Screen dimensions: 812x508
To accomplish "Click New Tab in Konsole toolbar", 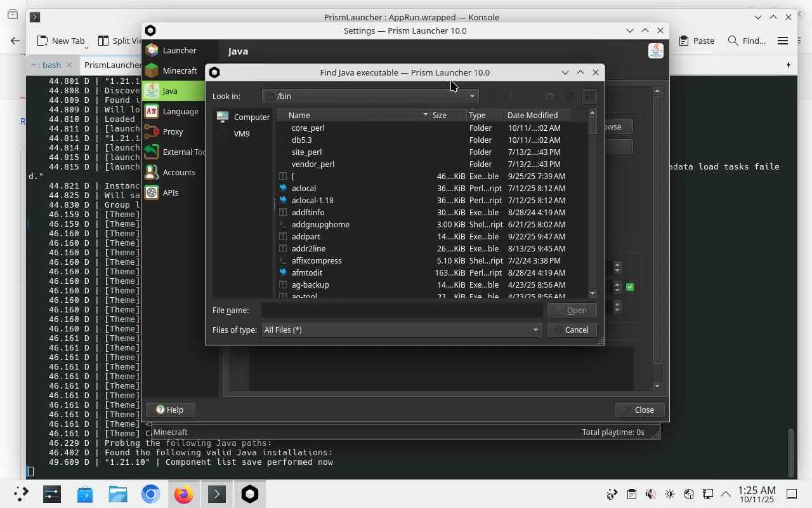I will [x=60, y=41].
